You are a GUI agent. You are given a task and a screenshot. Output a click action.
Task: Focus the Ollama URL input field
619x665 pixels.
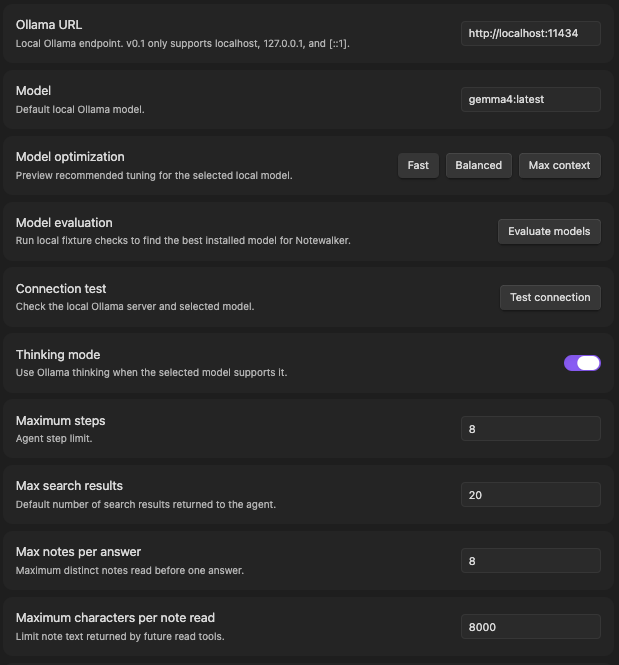(x=531, y=34)
